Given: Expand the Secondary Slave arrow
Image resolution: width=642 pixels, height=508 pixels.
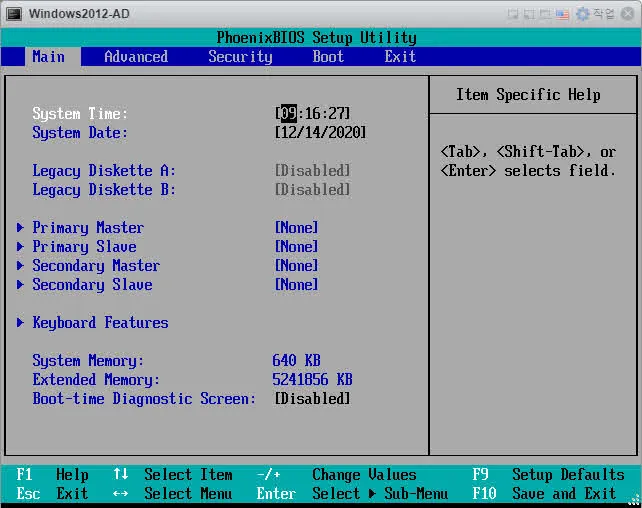Looking at the screenshot, I should coord(20,284).
